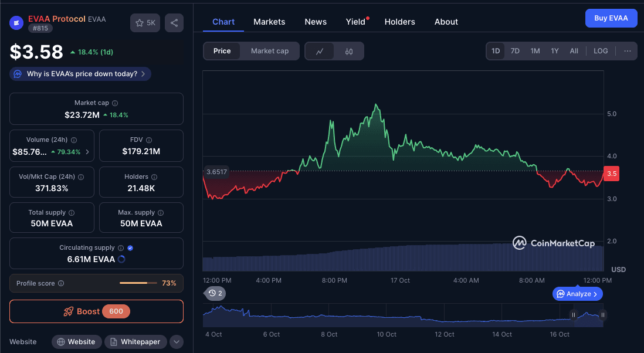Click the Profile score info icon
The height and width of the screenshot is (353, 644).
[x=61, y=283]
